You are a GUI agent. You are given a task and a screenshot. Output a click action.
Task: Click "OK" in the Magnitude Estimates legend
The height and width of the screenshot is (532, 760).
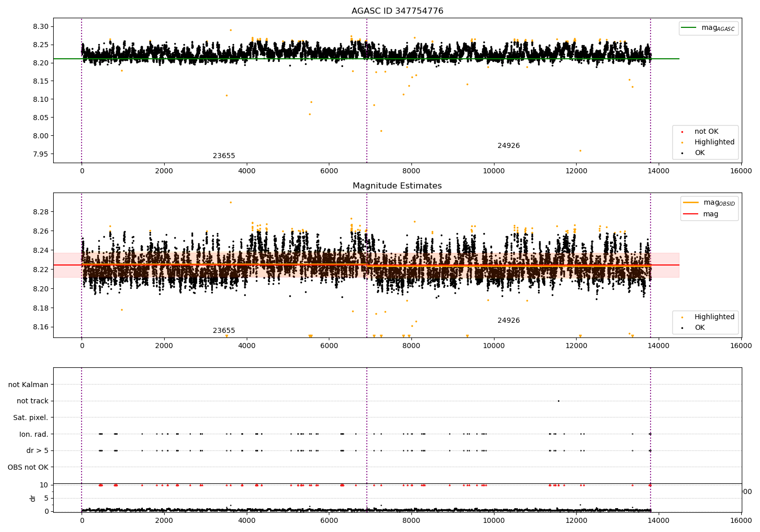tap(700, 328)
